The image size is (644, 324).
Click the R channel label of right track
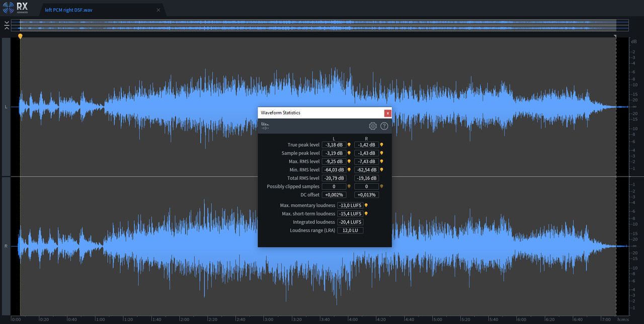6,246
